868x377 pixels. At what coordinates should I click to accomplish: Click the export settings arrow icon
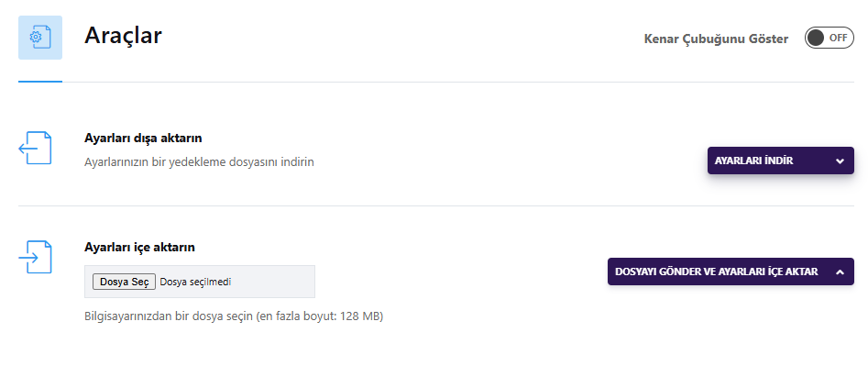pyautogui.click(x=35, y=149)
